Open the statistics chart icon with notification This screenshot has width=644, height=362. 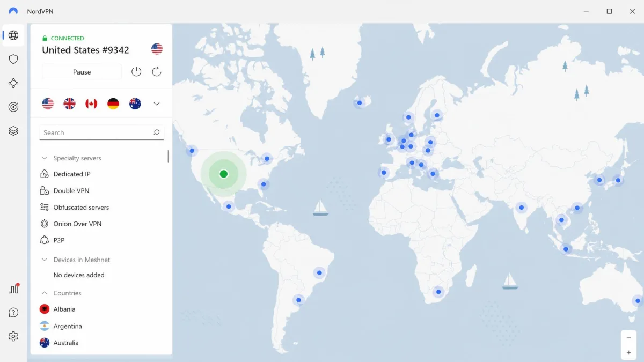coord(13,289)
